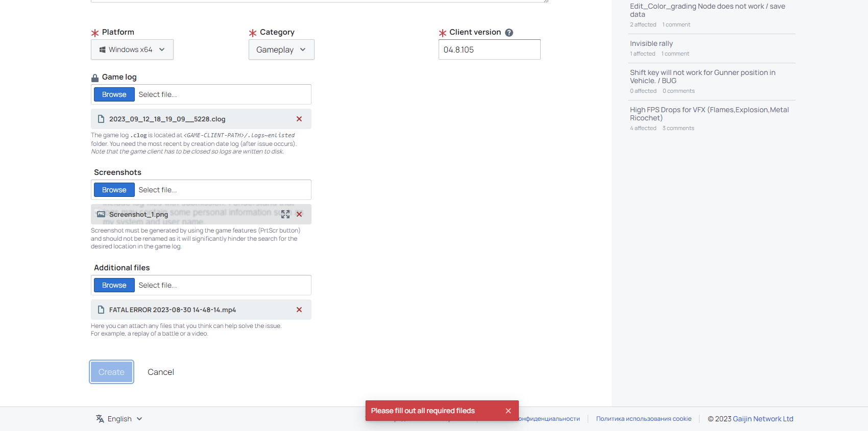Dismiss the required fields error notification
Screen dimensions: 868x431
tap(508, 411)
